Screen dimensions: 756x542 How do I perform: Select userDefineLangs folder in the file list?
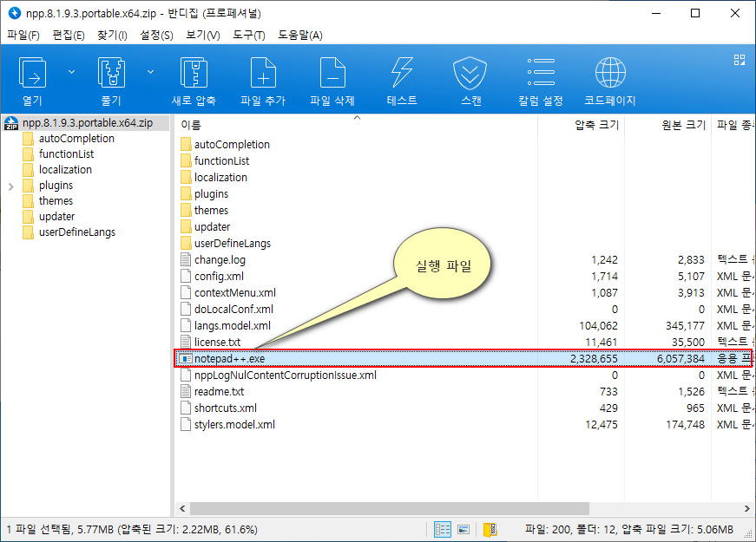233,244
